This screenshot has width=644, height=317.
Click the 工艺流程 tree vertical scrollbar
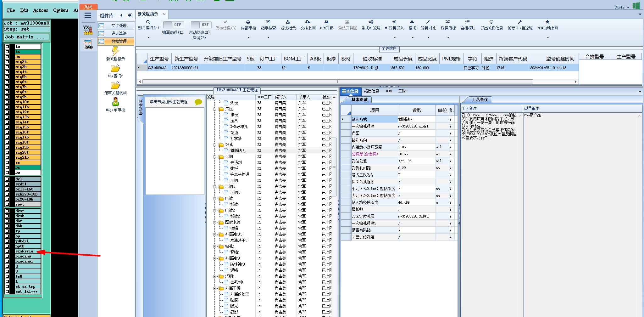point(334,167)
